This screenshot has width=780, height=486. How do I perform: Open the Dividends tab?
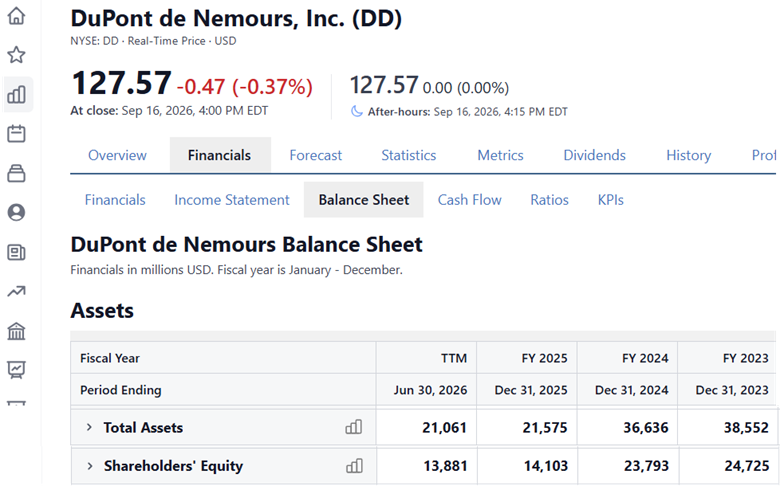pyautogui.click(x=594, y=155)
